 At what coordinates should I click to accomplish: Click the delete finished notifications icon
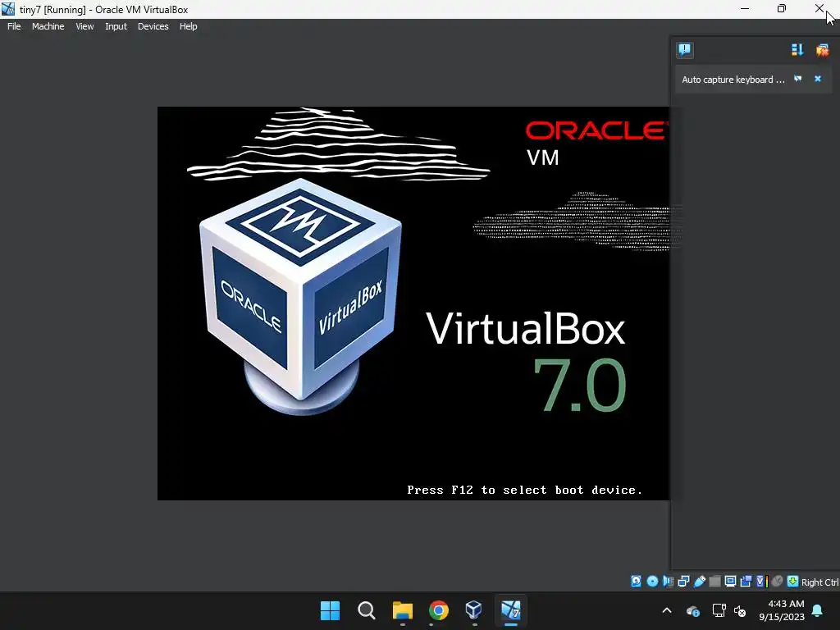tap(822, 50)
